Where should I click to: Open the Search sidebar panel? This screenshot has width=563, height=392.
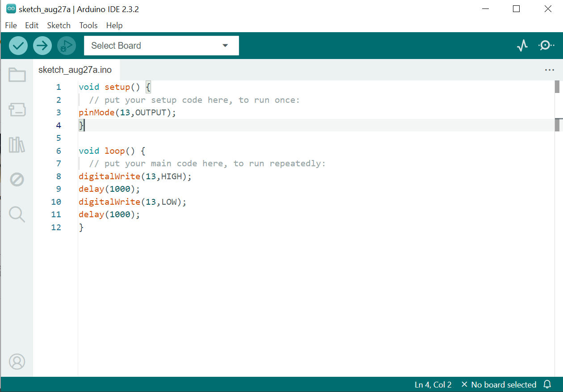click(17, 215)
